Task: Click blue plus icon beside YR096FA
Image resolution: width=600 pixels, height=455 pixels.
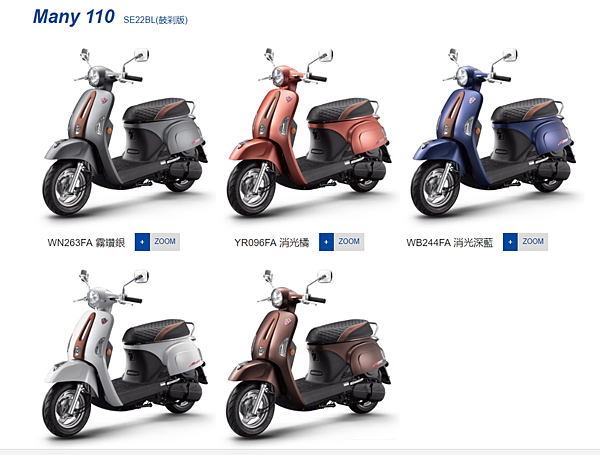Action: point(326,242)
